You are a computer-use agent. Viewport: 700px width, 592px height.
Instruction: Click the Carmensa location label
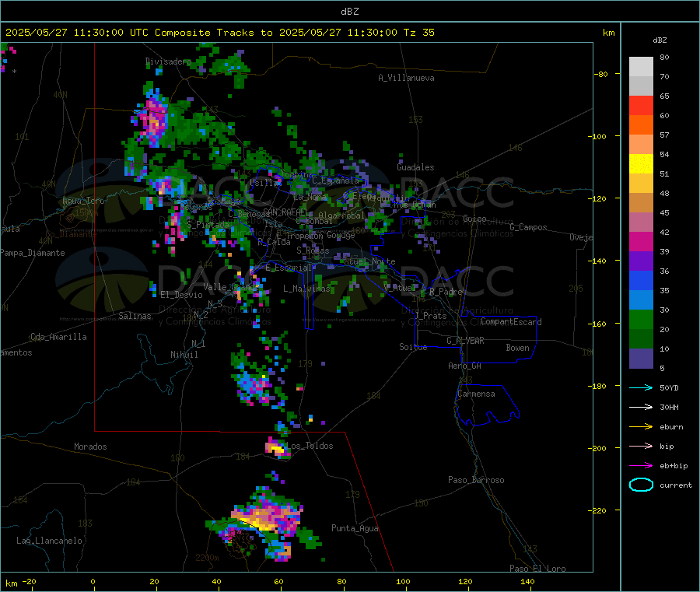(x=476, y=394)
